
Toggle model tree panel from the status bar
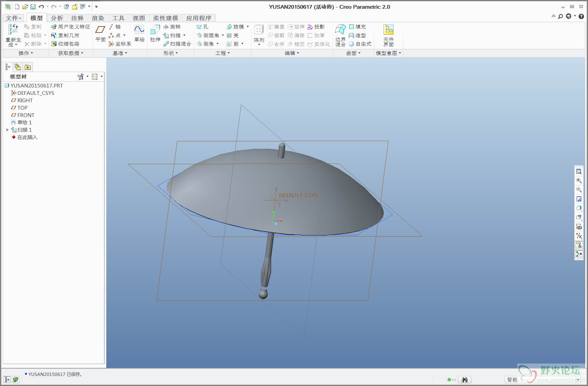pyautogui.click(x=7, y=380)
